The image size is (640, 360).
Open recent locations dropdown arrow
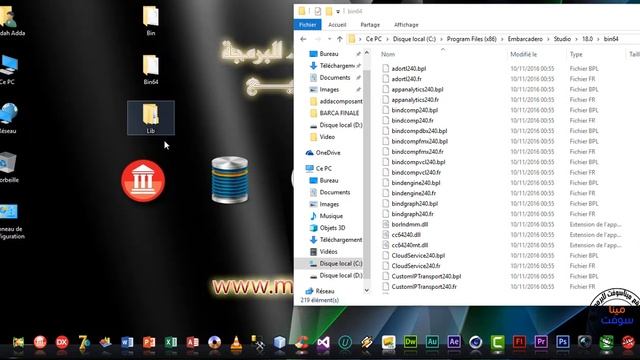[x=329, y=39]
